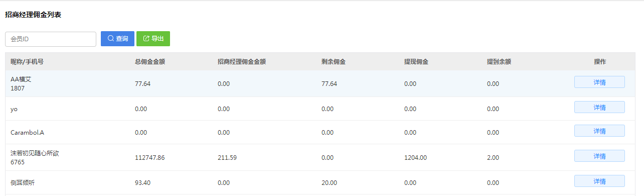This screenshot has height=196, width=644.
Task: Click the export icon in 导出 button
Action: coord(146,39)
